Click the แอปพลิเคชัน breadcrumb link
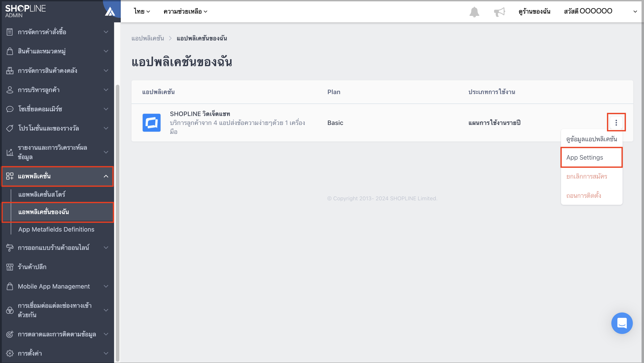The height and width of the screenshot is (363, 644). click(x=148, y=38)
